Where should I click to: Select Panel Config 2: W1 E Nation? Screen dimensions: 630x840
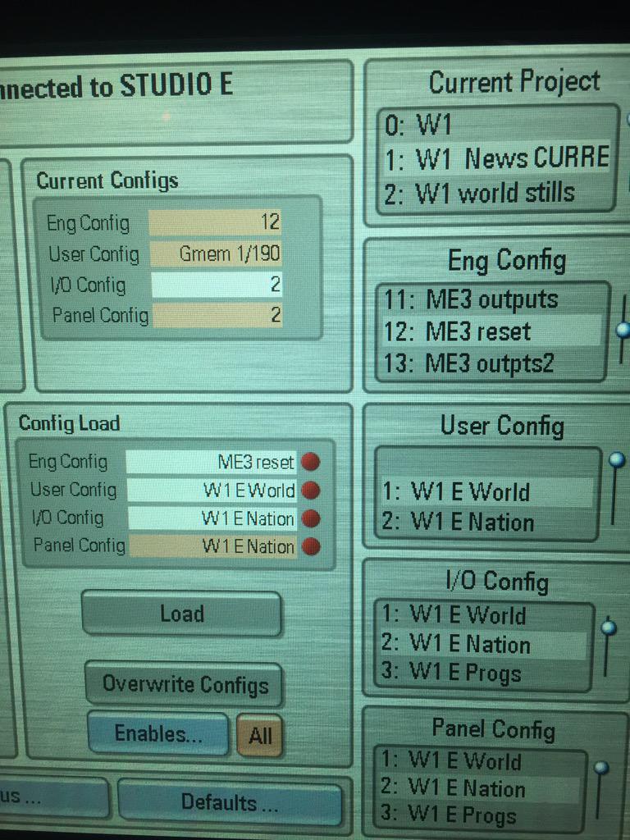(x=479, y=788)
